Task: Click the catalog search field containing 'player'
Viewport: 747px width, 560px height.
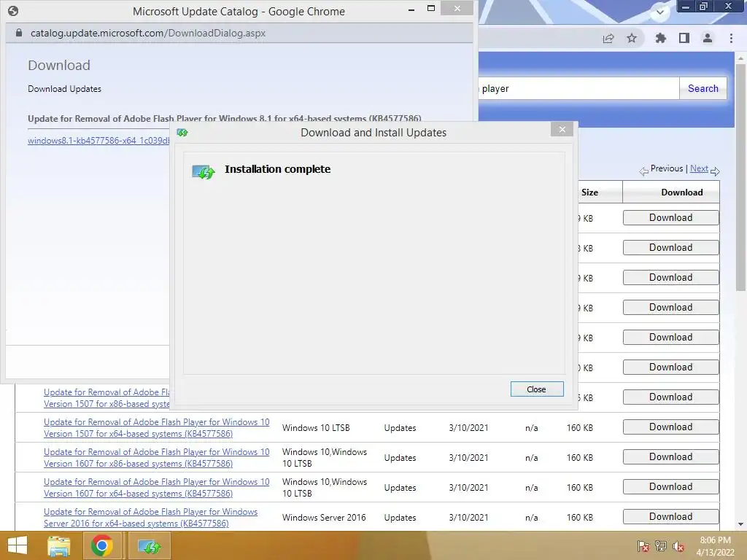Action: 578,88
